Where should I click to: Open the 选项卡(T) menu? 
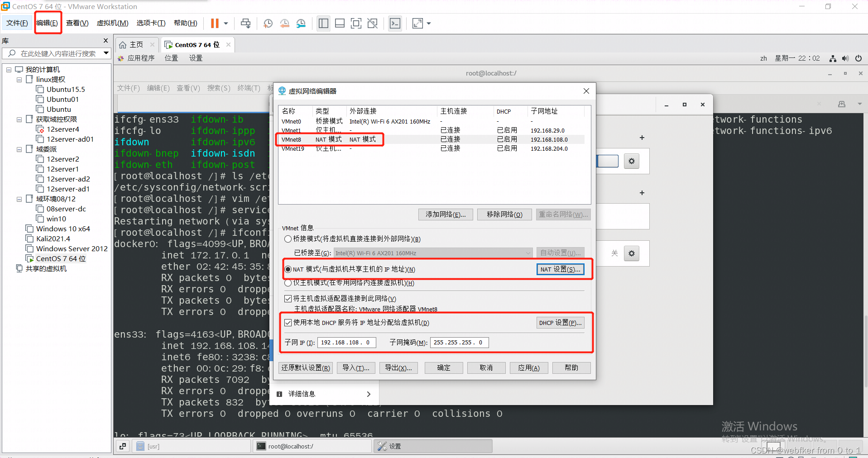pyautogui.click(x=151, y=23)
